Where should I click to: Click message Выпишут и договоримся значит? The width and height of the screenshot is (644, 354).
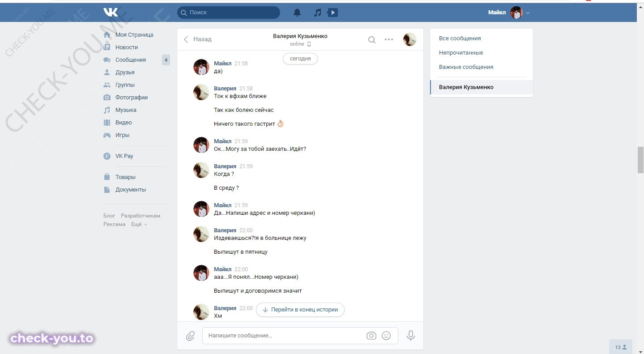258,291
